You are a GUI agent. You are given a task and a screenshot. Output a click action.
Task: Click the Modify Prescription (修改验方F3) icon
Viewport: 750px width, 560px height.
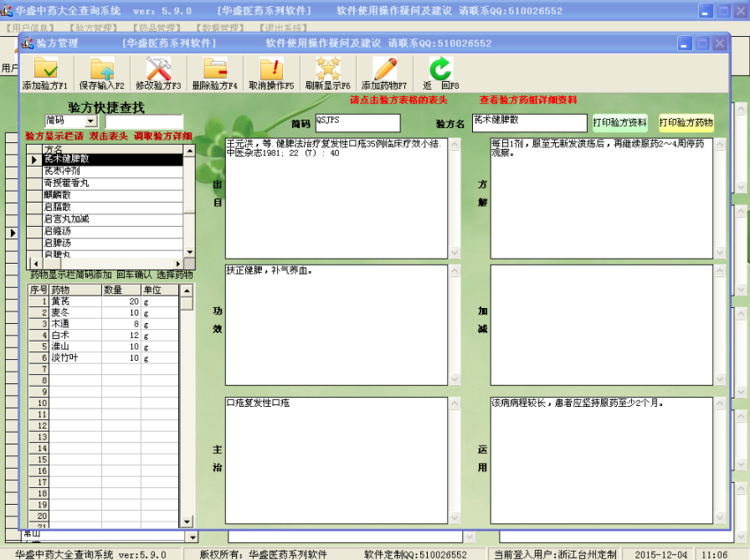(158, 68)
